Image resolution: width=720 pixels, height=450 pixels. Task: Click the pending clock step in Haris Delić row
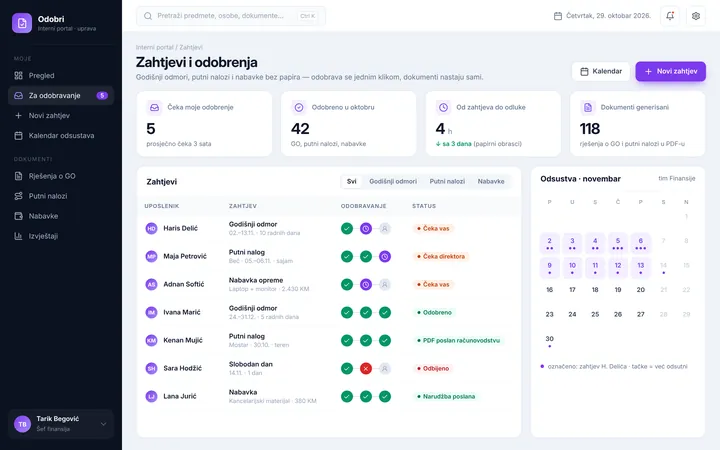[366, 228]
